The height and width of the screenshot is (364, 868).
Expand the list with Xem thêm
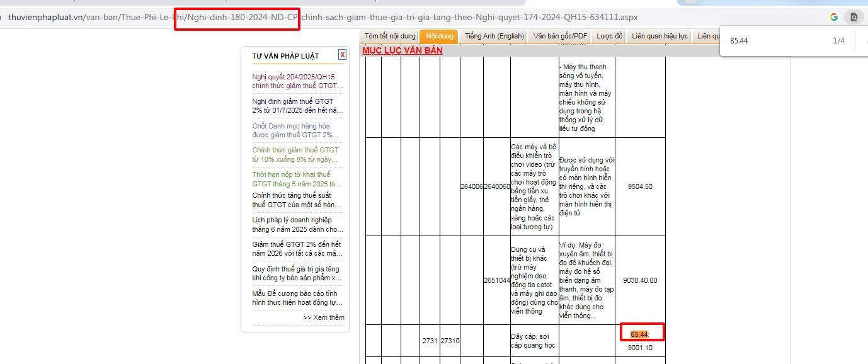pyautogui.click(x=324, y=317)
